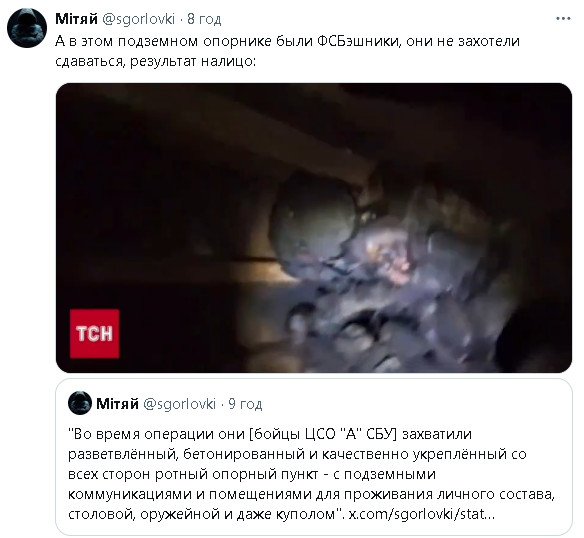Screen dimensions: 584x538
Task: Open the 9 год timestamp in quote
Action: [245, 404]
